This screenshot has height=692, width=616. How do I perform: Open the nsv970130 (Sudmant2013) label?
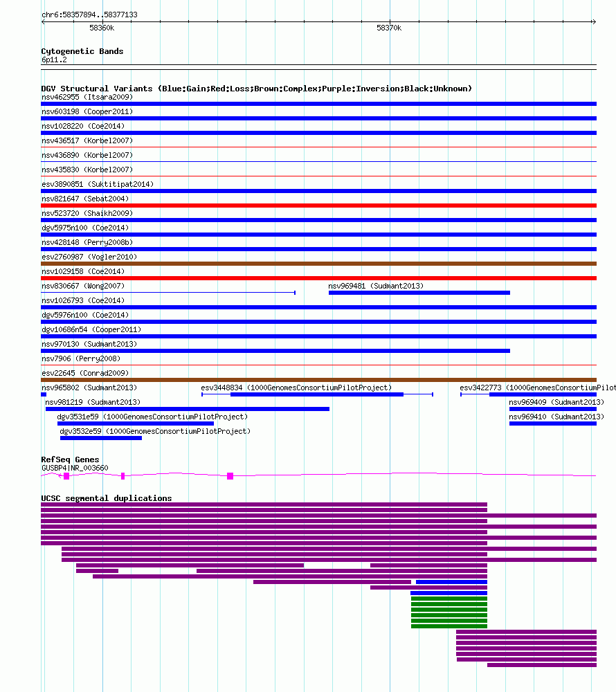89,345
